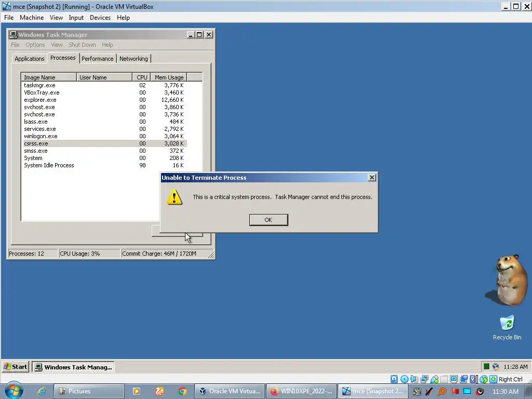Viewport: 532px width, 399px height.
Task: Click the VirtualBox audio indicator icon
Action: [414, 379]
